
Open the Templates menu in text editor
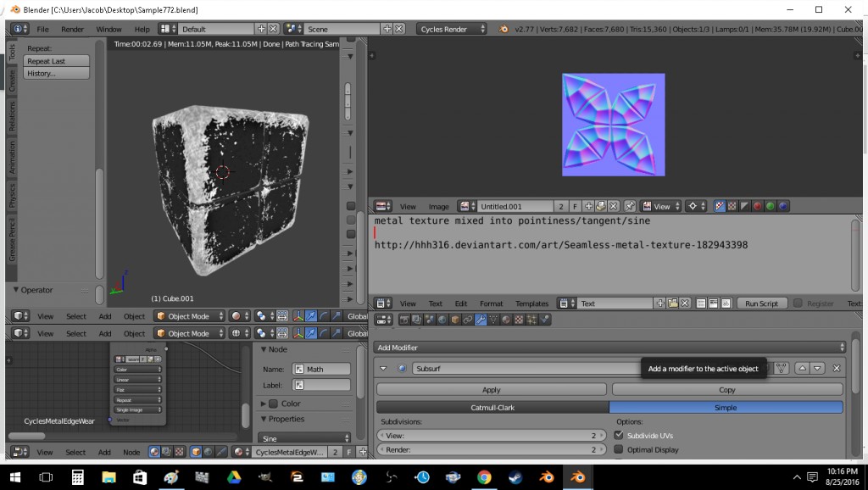click(531, 303)
